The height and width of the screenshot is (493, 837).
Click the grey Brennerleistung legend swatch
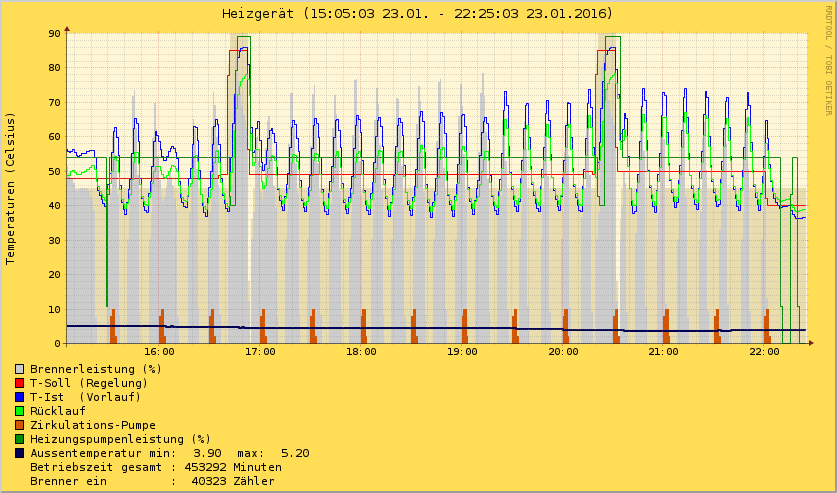(20, 369)
